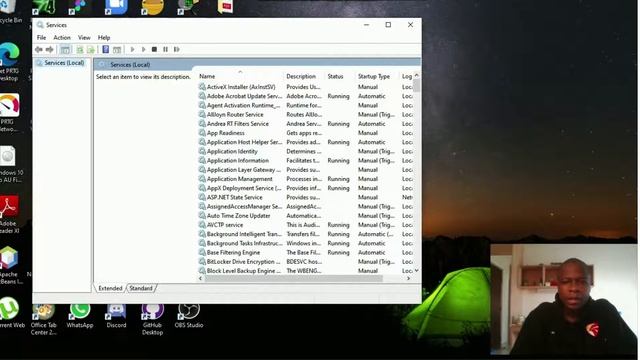This screenshot has width=640, height=360.
Task: Select the Auto Time Zone Updater service
Action: click(x=305, y=216)
